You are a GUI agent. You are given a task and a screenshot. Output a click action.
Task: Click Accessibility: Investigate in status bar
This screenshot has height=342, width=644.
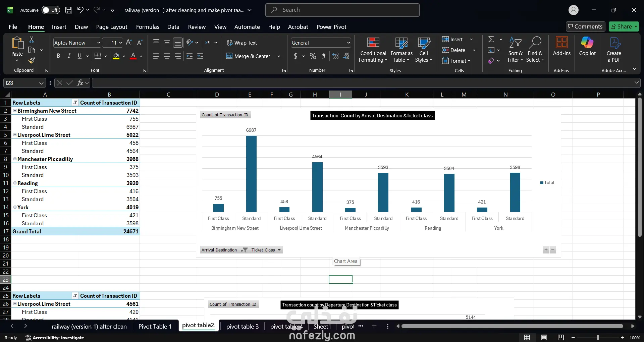pyautogui.click(x=55, y=338)
